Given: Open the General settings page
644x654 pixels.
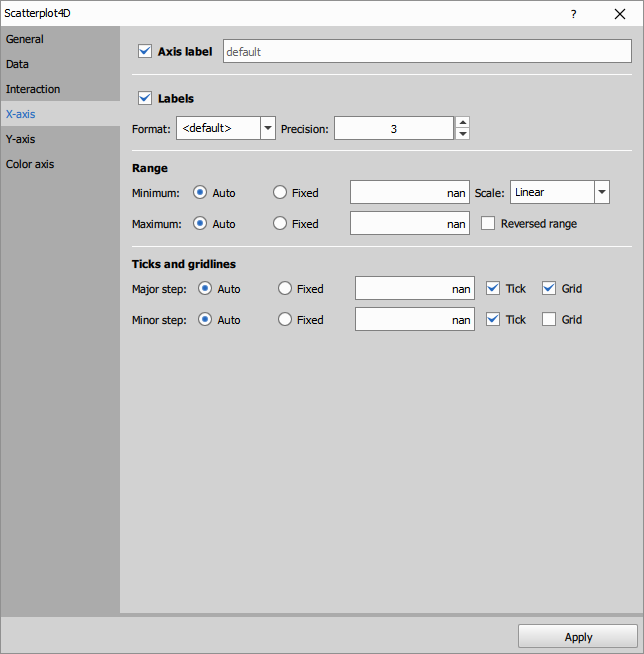Looking at the screenshot, I should pyautogui.click(x=60, y=39).
